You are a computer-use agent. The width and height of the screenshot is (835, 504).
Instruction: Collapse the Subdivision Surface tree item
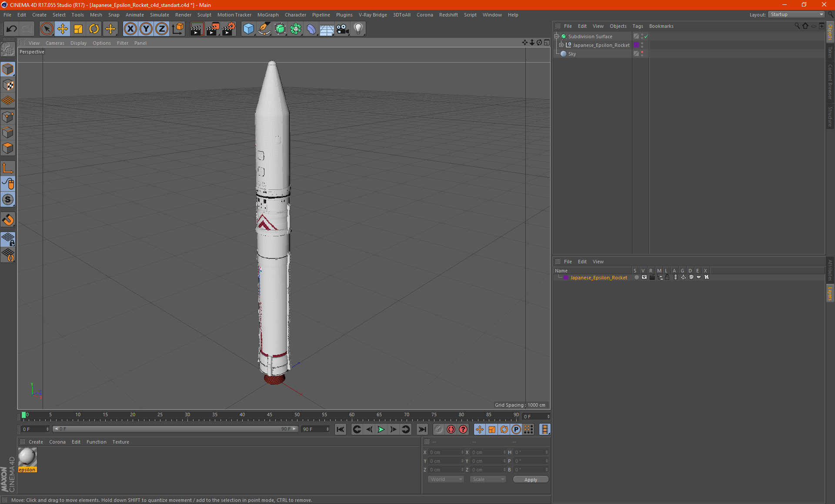coord(556,36)
